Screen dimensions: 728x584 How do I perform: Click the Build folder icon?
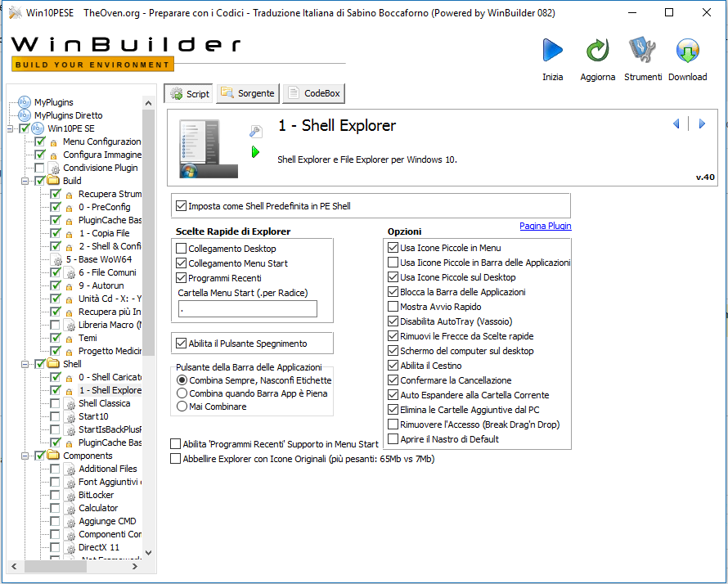[x=53, y=181]
